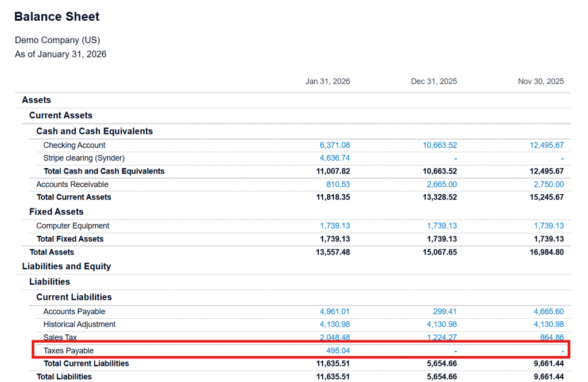Screen dimensions: 588x382
Task: Open Computer Equipment value under Jan 31, 2026
Action: [x=335, y=226]
